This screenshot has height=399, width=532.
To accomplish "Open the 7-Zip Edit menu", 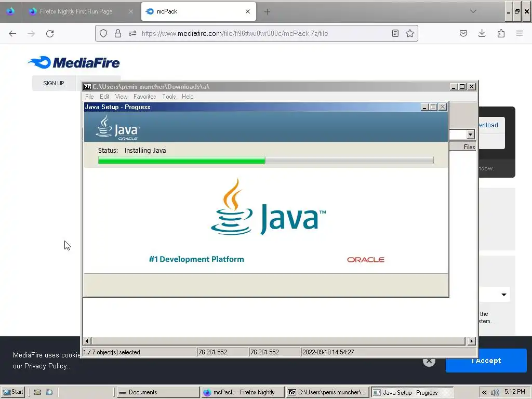I will [x=104, y=96].
